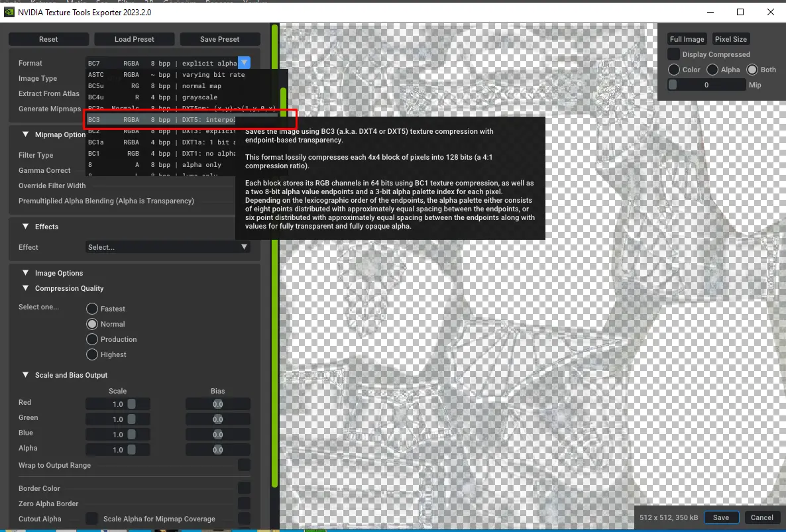Collapse the Scale and Bias Output section

[x=25, y=375]
